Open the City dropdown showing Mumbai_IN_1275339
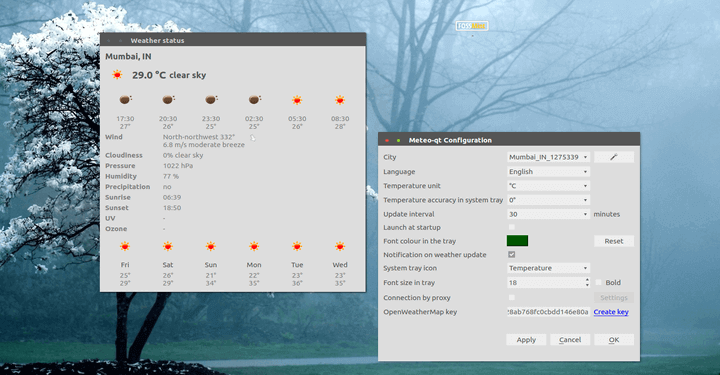This screenshot has height=375, width=720. [x=548, y=157]
